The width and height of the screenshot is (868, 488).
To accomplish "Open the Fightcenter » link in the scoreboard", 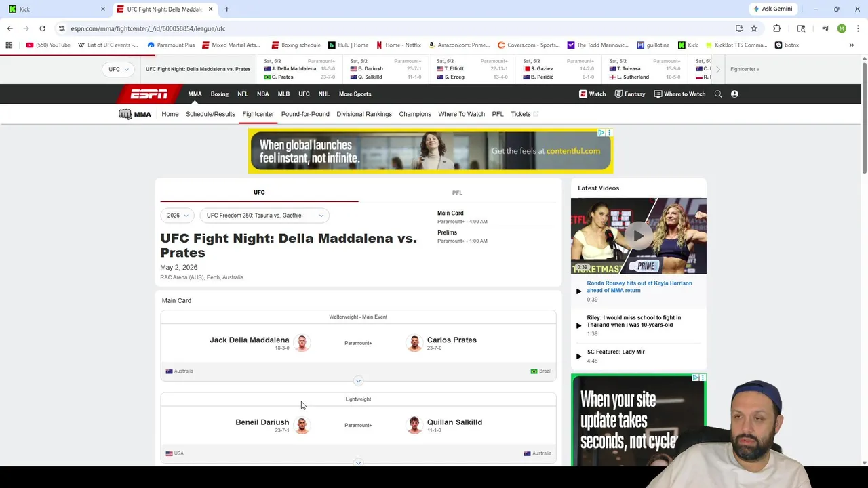I will click(745, 69).
